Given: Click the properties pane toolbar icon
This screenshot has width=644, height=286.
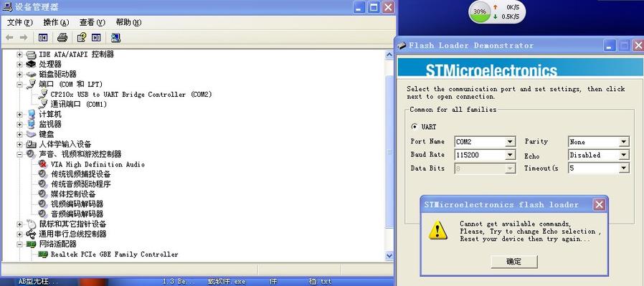Looking at the screenshot, I should (96, 38).
